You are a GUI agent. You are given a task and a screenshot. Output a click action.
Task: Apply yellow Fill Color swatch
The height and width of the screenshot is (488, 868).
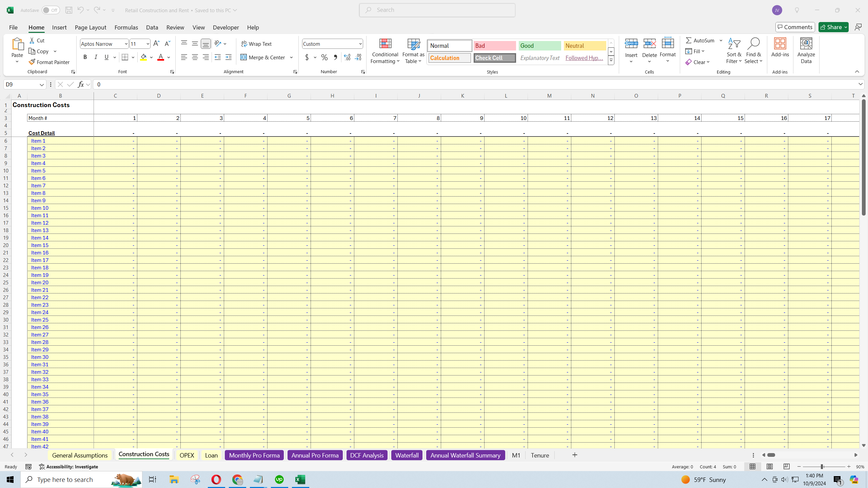[x=143, y=57]
